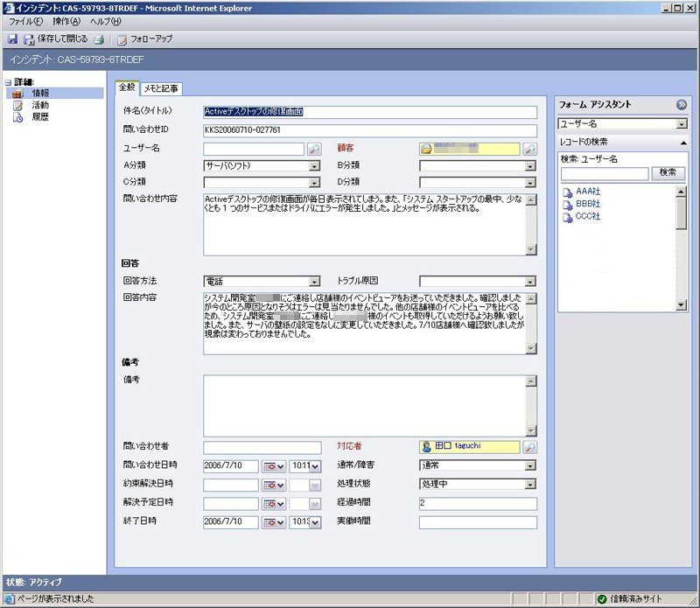
Task: Click the 検索 button in Form Assistant
Action: [668, 172]
